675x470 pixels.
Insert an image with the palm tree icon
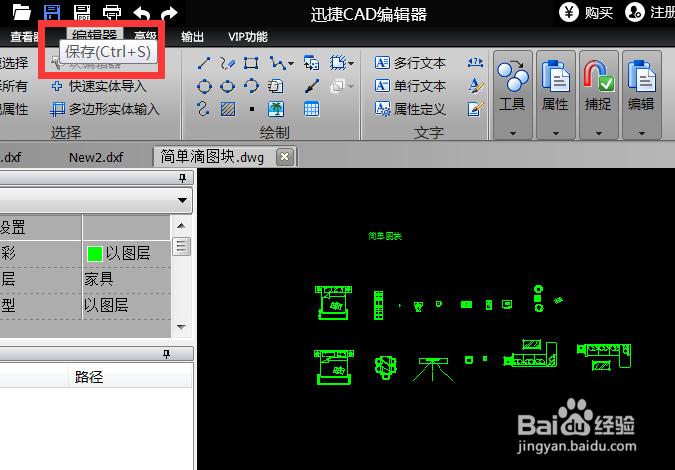pos(276,109)
